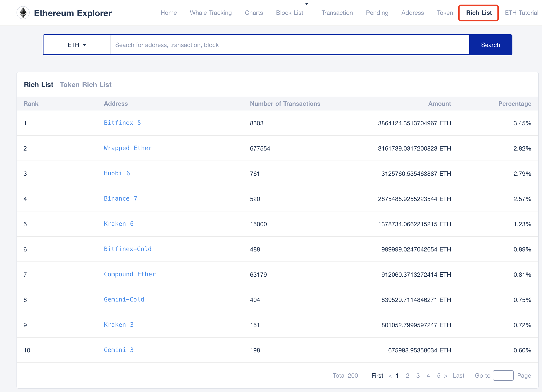Open the Binance 7 address link
The width and height of the screenshot is (542, 392).
coord(120,199)
